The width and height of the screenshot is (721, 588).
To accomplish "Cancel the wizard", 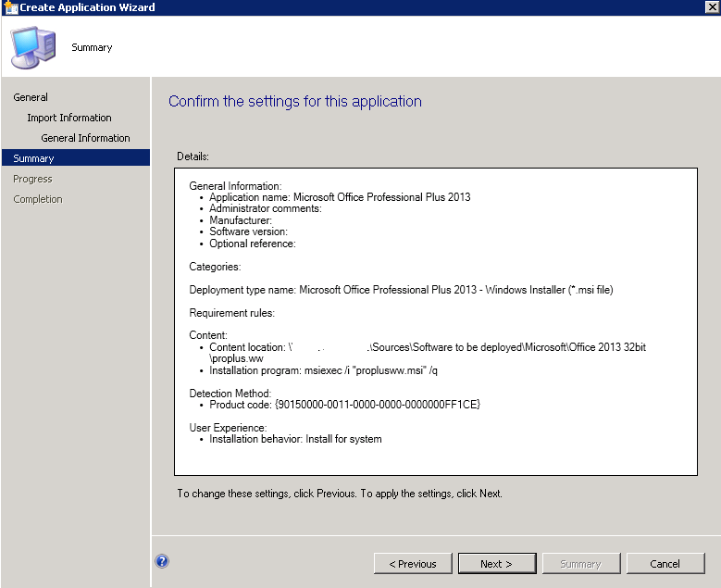I will [665, 564].
